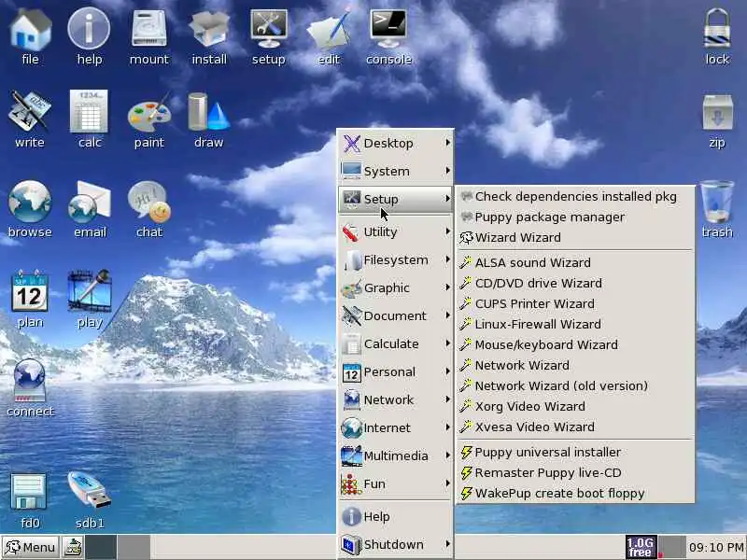The height and width of the screenshot is (560, 747).
Task: Start ALSA sound Wizard
Action: tap(575, 263)
